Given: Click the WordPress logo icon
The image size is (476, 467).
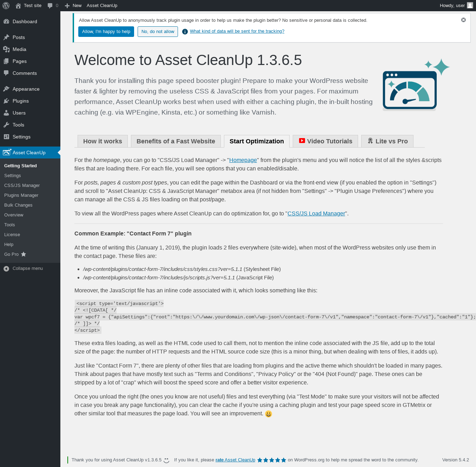Looking at the screenshot, I should click(x=6, y=6).
